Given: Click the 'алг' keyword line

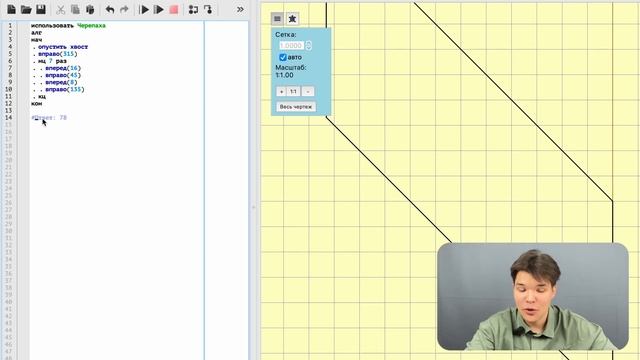Looking at the screenshot, I should 37,33.
